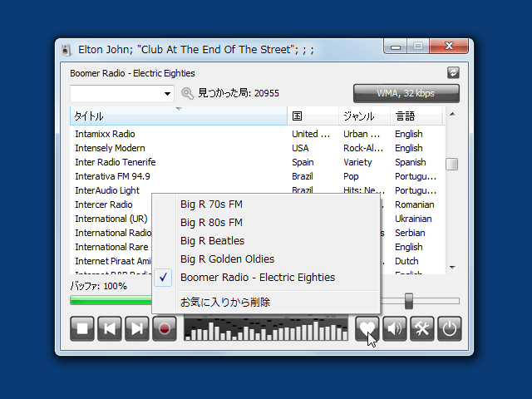Viewport: 532px width, 399px height.
Task: Choose Big R Beatles in the menu
Action: pos(266,241)
